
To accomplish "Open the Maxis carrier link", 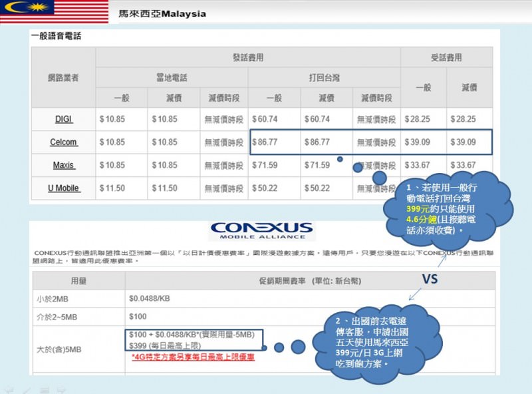I will click(64, 165).
